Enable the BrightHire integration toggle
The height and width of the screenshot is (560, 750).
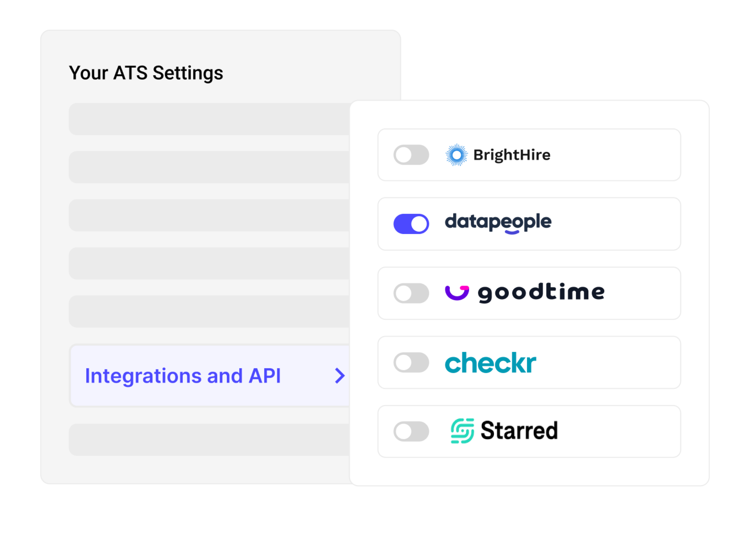tap(411, 155)
